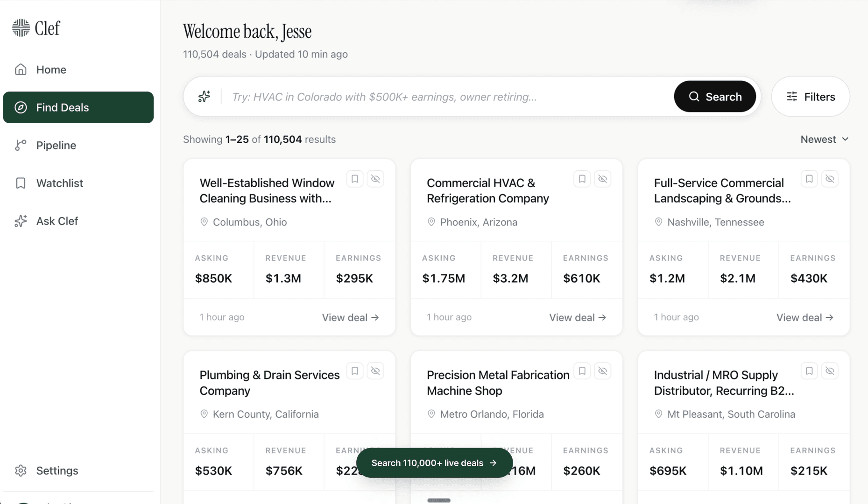Click the AI sparkle icon in search bar
868x504 pixels.
coord(204,97)
